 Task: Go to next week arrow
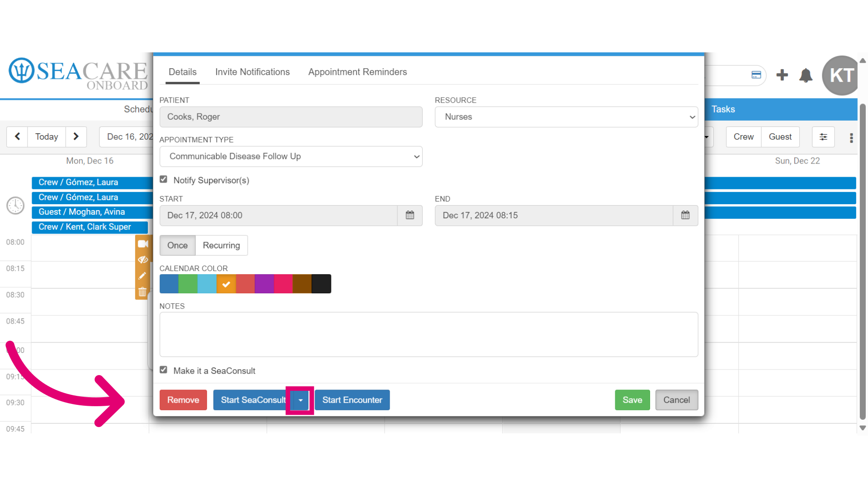76,136
